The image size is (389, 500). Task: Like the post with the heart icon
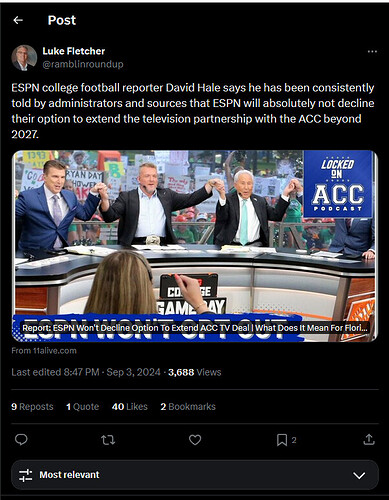(195, 440)
